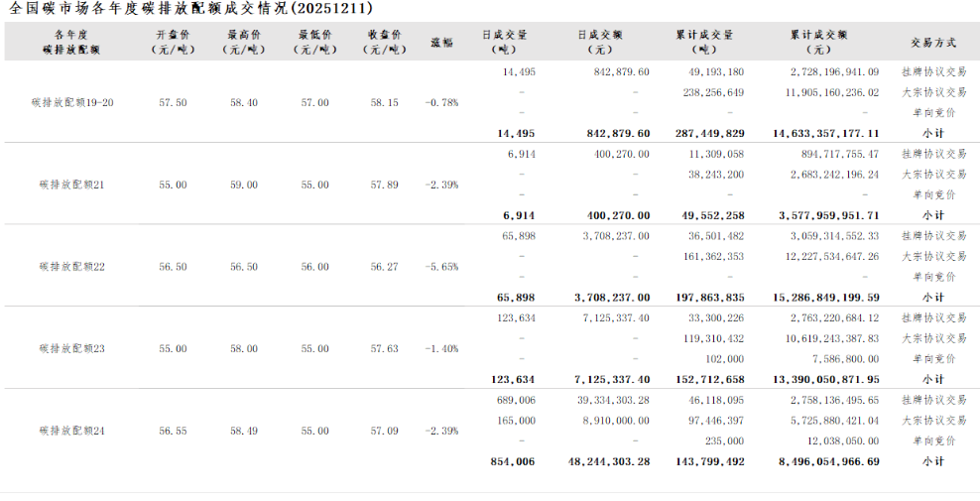Image resolution: width=980 pixels, height=501 pixels.
Task: Select the 涨幅 column header
Action: pyautogui.click(x=441, y=43)
